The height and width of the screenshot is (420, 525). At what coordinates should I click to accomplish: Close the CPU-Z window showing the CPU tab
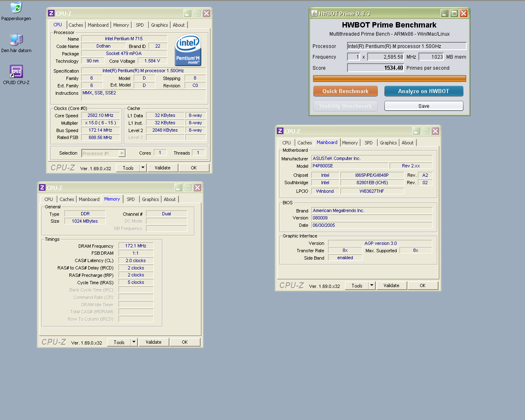point(207,14)
